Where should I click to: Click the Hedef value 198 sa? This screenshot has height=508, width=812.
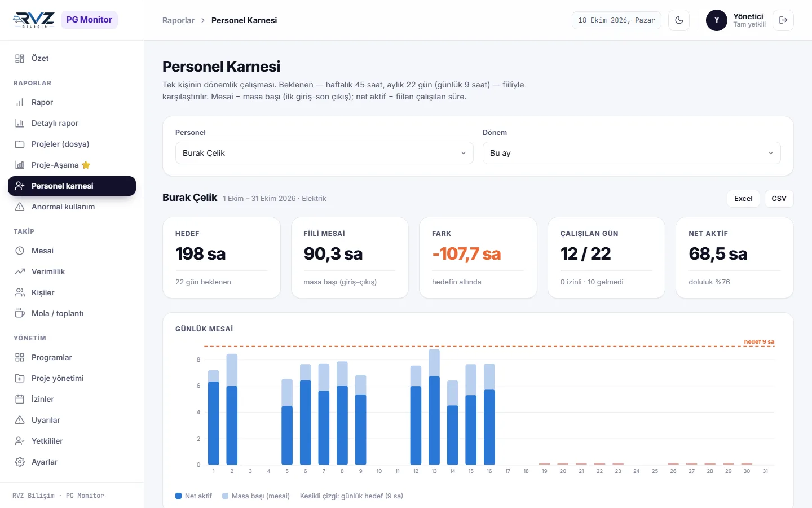200,254
